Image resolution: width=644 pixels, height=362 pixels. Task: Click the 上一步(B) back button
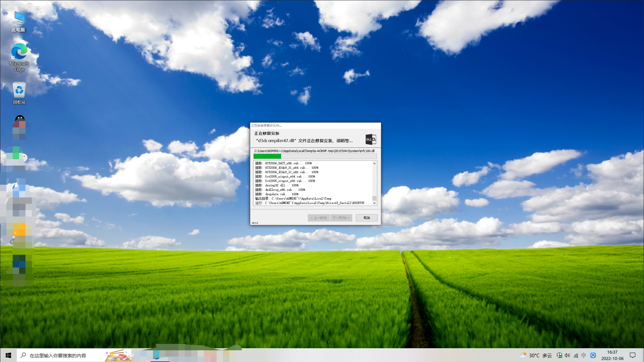319,218
